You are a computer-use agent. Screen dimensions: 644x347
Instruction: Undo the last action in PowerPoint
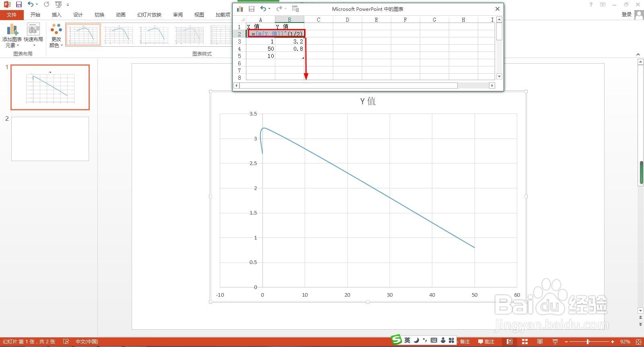pos(31,4)
